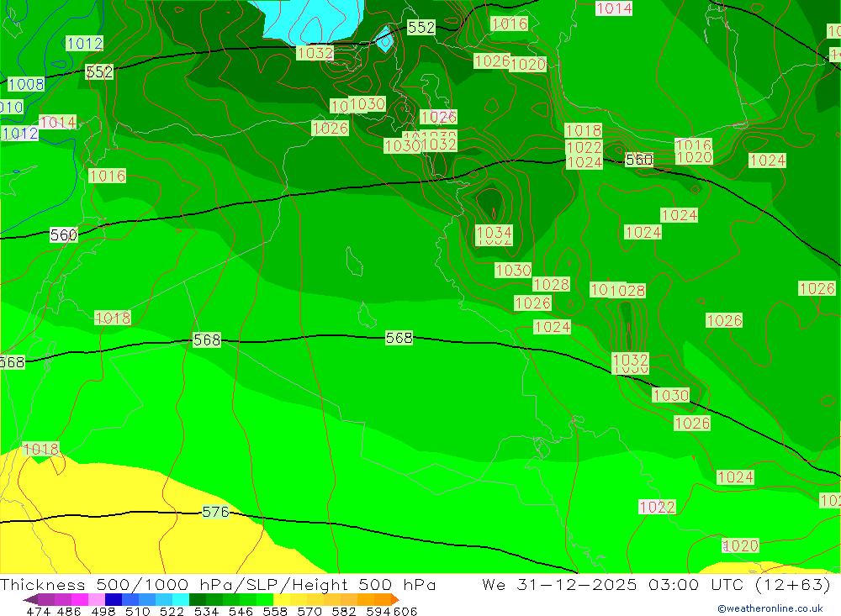This screenshot has width=841, height=616.
Task: Click the 474 legend value
Action: (x=38, y=611)
